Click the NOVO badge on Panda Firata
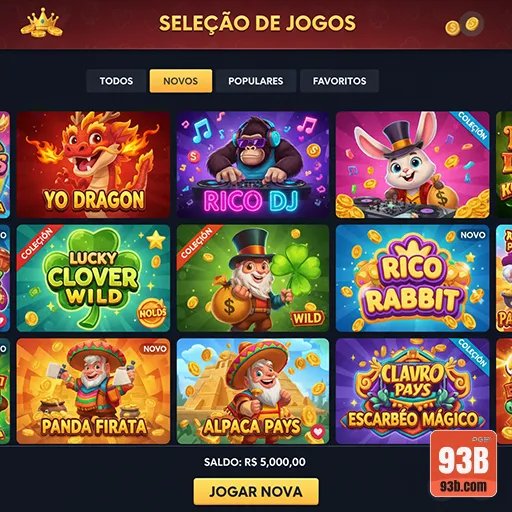The image size is (512, 512). click(155, 349)
